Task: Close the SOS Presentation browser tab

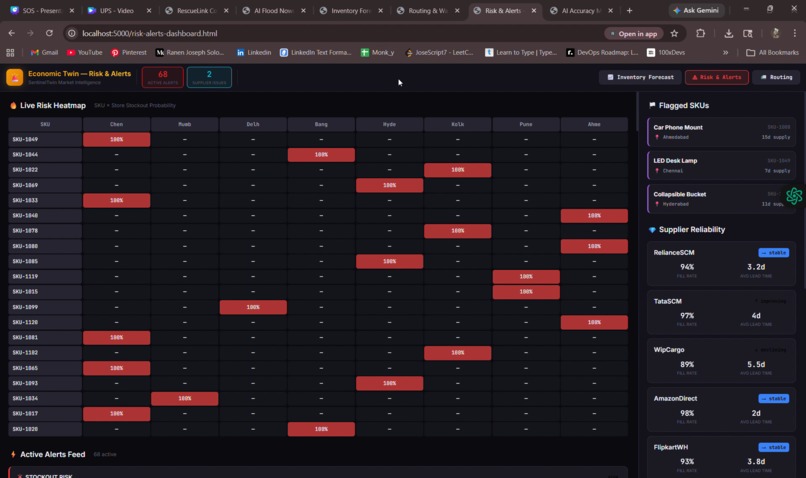Action: (71, 10)
